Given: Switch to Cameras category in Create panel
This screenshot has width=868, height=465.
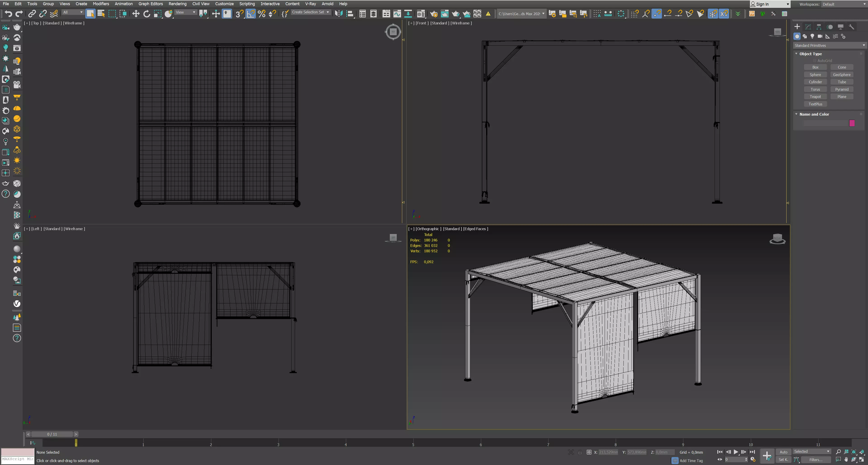Looking at the screenshot, I should click(820, 36).
